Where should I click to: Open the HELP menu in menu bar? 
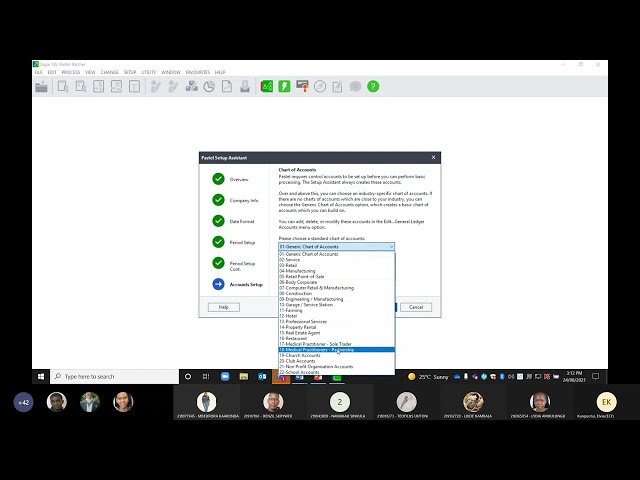click(x=220, y=72)
